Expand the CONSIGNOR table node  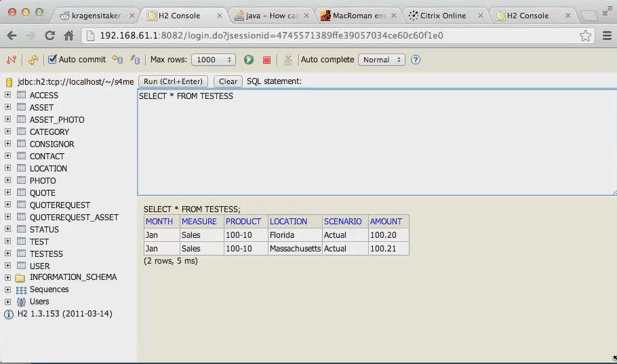click(7, 143)
